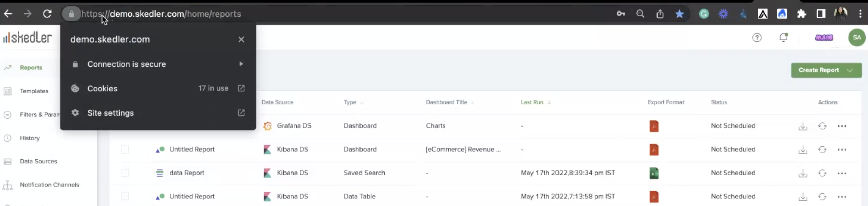
Task: Click the browser forward arrow
Action: pos(28,14)
